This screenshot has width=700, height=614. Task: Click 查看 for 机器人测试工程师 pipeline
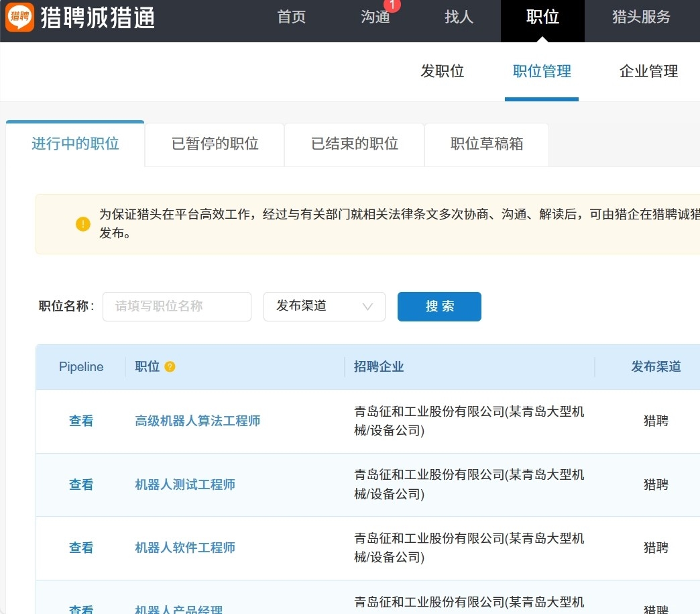pyautogui.click(x=81, y=484)
